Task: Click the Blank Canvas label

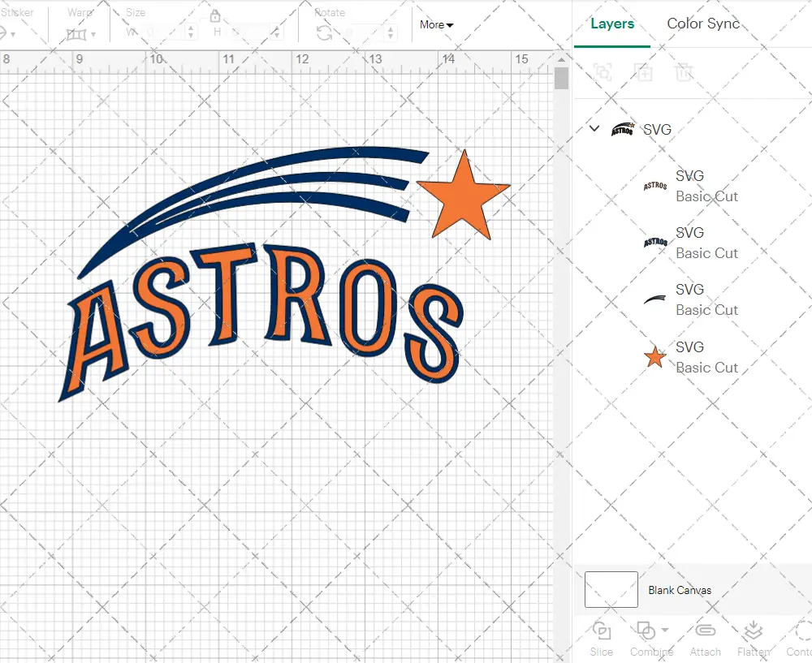Action: (x=680, y=590)
